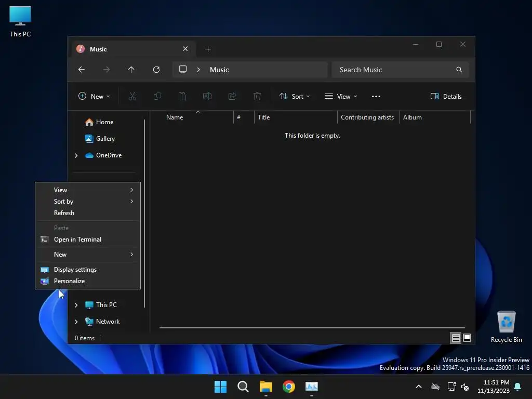Click the horizontal scrollbar in the file list
532x399 pixels.
(x=312, y=328)
